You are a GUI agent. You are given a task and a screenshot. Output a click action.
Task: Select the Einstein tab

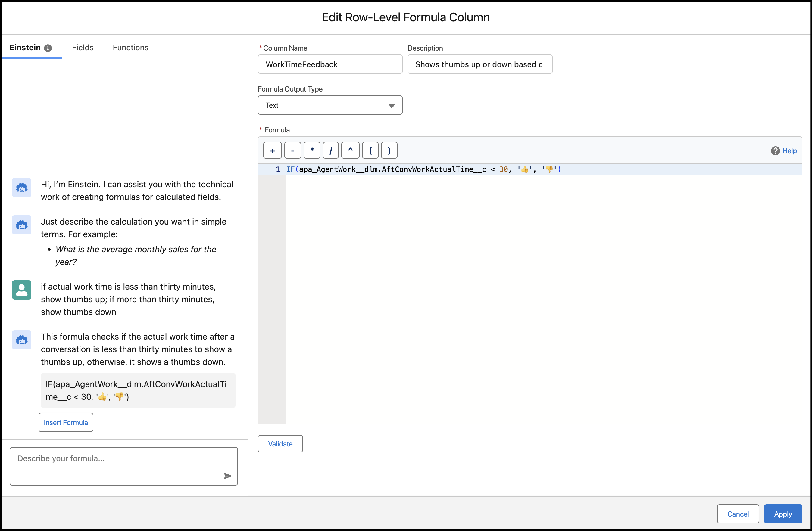(26, 47)
